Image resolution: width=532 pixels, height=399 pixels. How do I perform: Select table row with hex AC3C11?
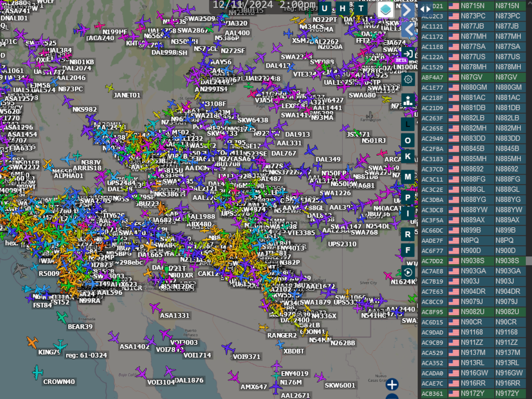473,179
